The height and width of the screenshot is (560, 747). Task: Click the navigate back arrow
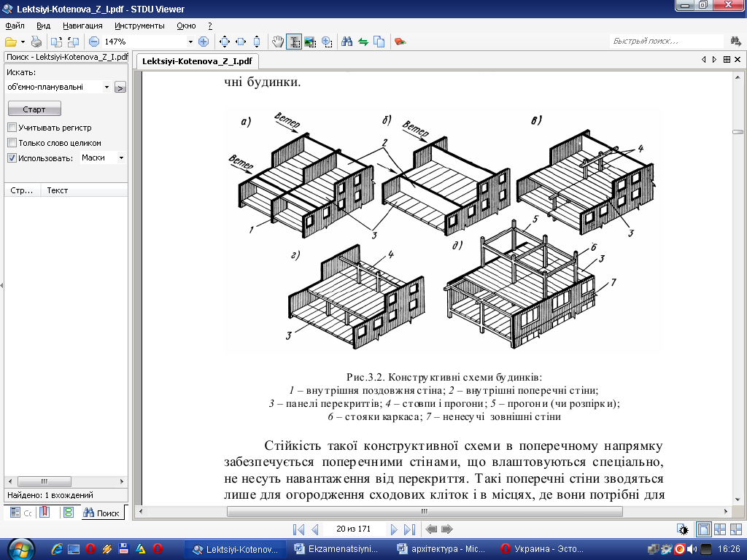click(x=432, y=529)
